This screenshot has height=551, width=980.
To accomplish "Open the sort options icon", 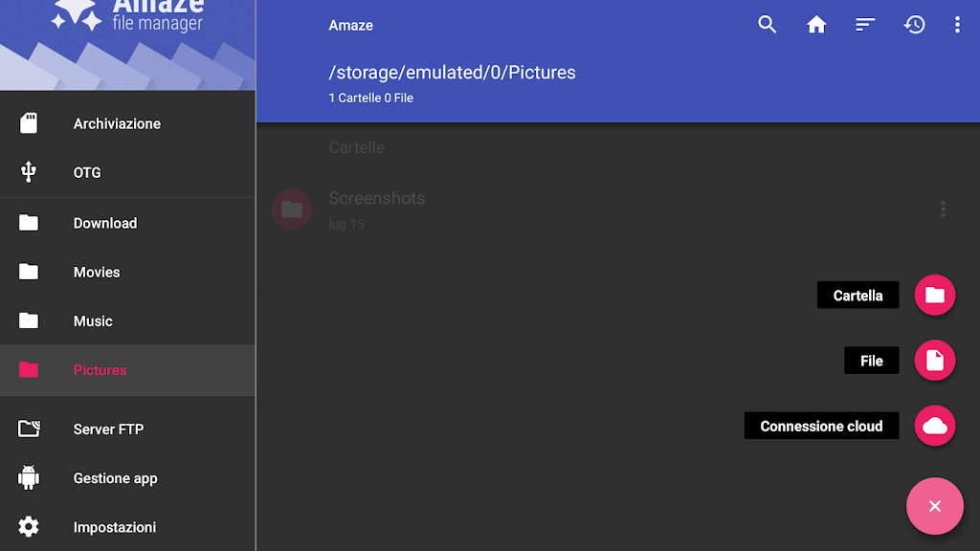I will 865,25.
